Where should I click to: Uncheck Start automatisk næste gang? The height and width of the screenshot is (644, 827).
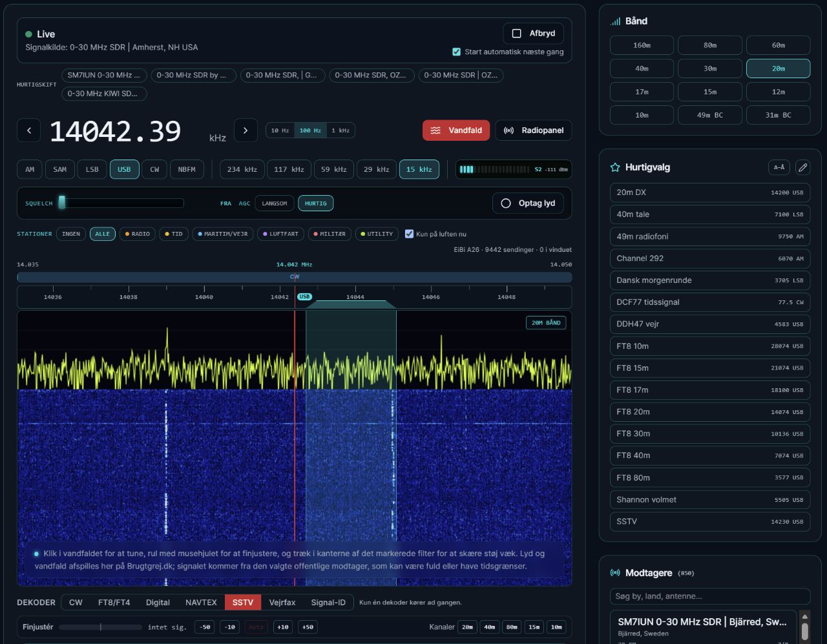coord(457,52)
